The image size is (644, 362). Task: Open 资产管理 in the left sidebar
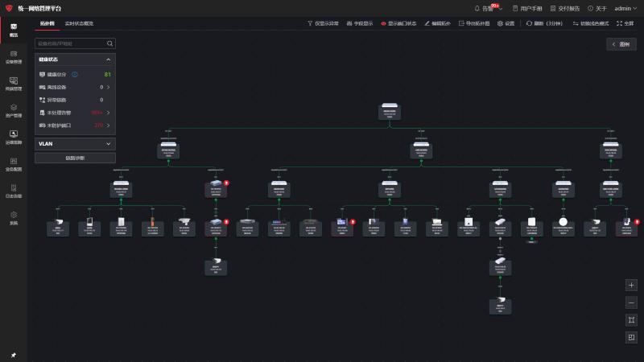click(13, 110)
